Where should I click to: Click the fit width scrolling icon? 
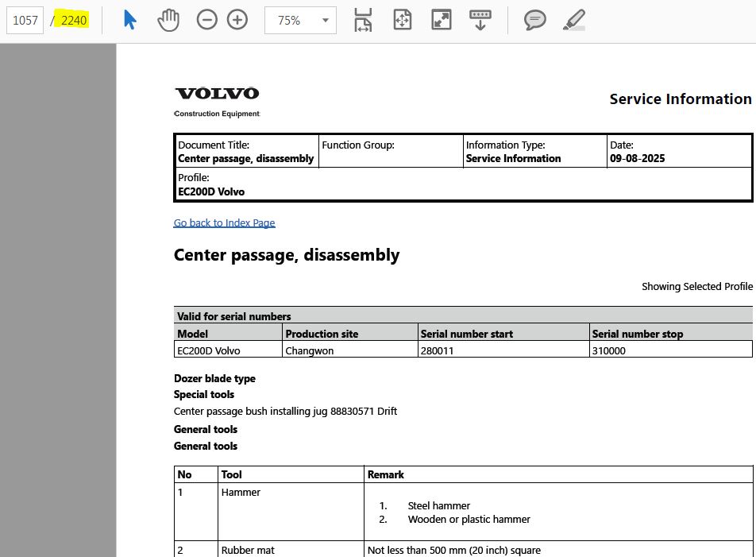tap(363, 20)
